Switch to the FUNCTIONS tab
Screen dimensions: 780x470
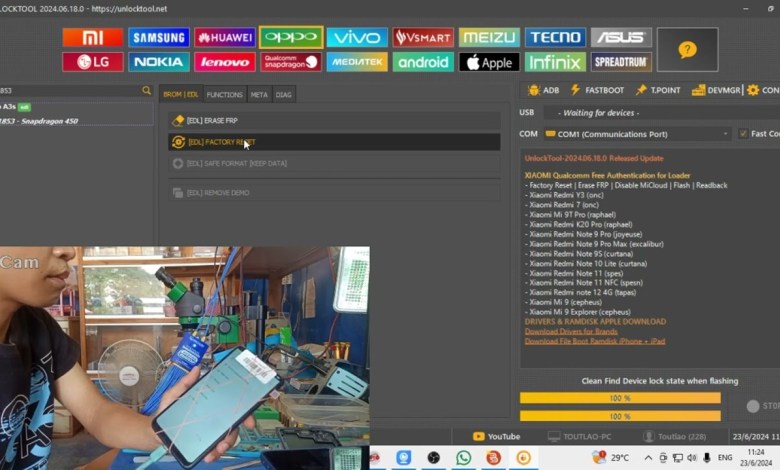pyautogui.click(x=224, y=95)
